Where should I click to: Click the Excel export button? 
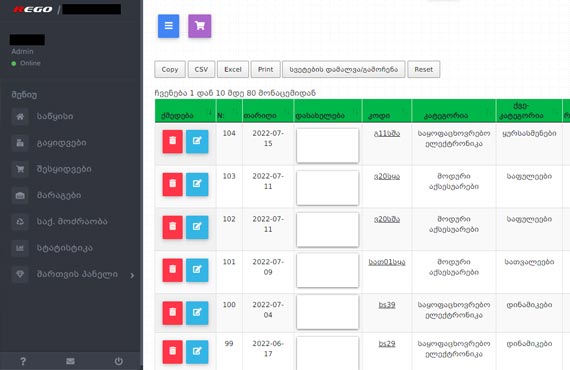click(233, 69)
